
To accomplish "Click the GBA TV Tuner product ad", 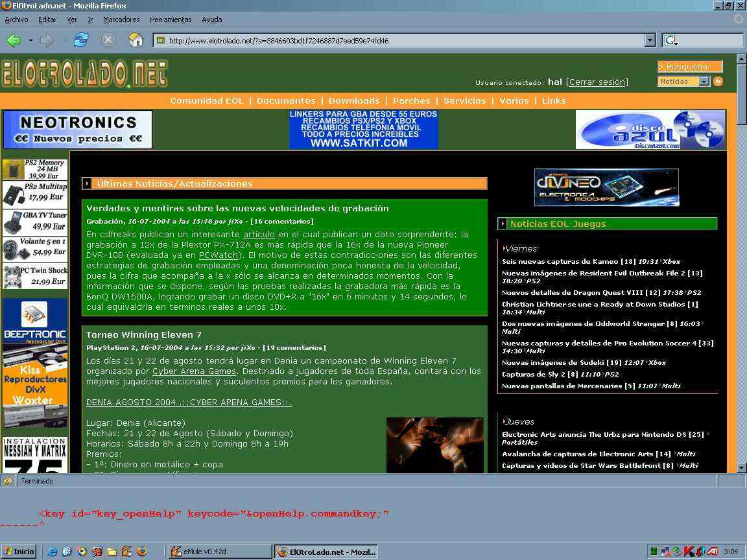I will point(35,222).
